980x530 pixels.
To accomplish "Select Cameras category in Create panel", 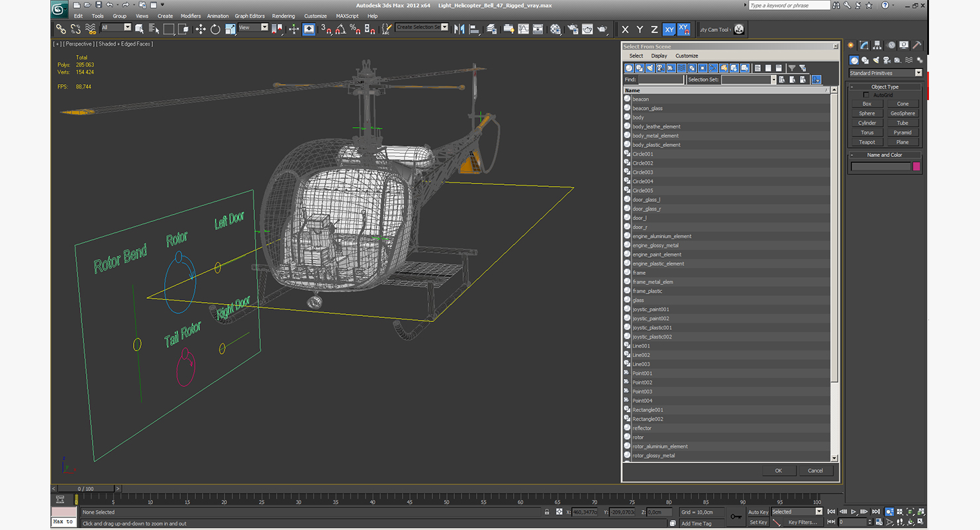I will pyautogui.click(x=887, y=60).
